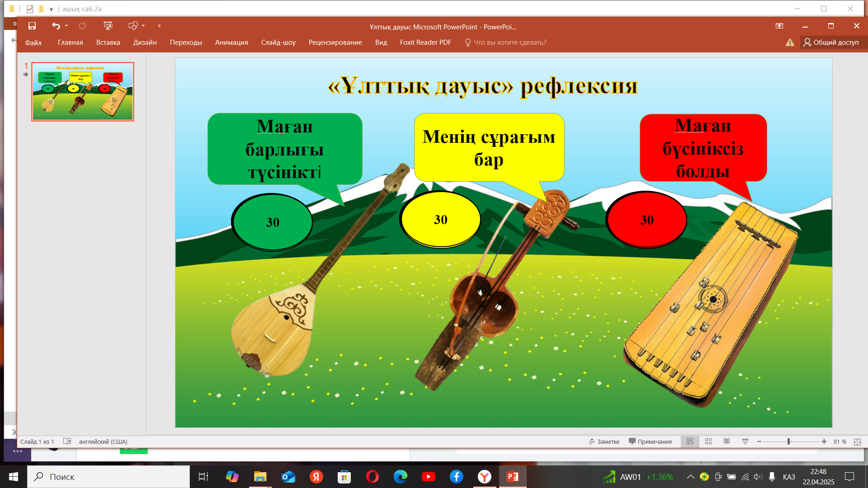868x488 pixels.
Task: Open the Анимация ribbon tab
Action: tap(231, 42)
